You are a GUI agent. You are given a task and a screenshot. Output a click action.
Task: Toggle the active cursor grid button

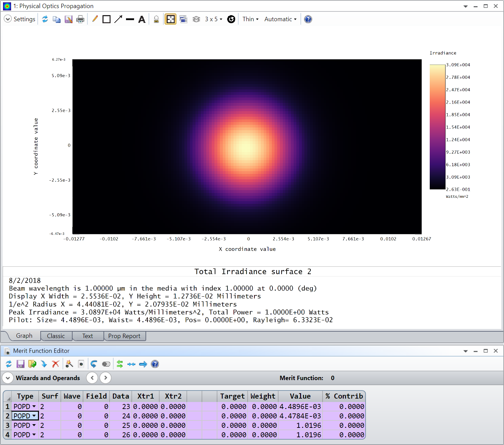[x=171, y=19]
